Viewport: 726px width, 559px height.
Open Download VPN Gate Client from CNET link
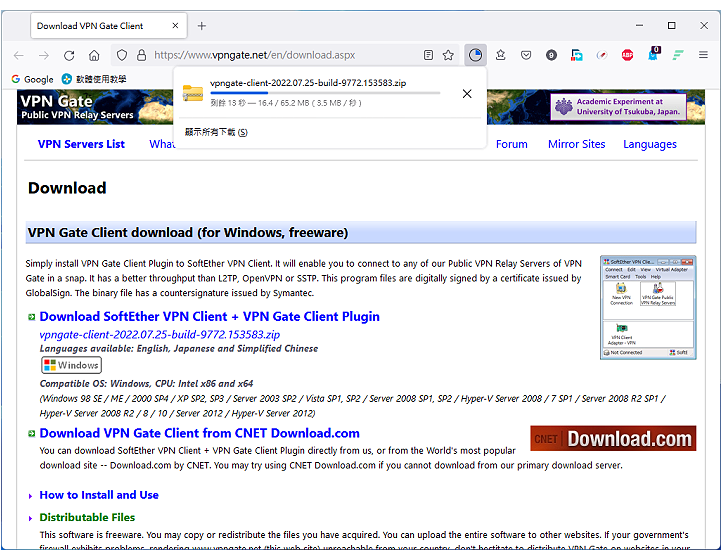[x=199, y=433]
